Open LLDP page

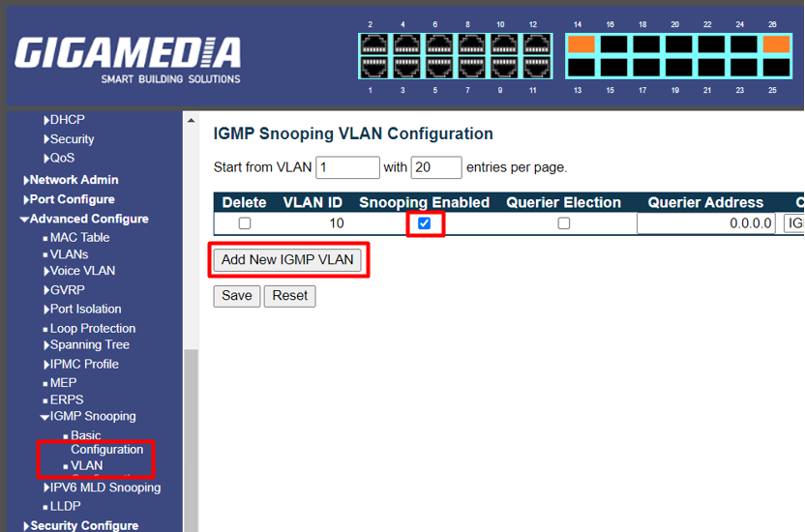click(62, 506)
